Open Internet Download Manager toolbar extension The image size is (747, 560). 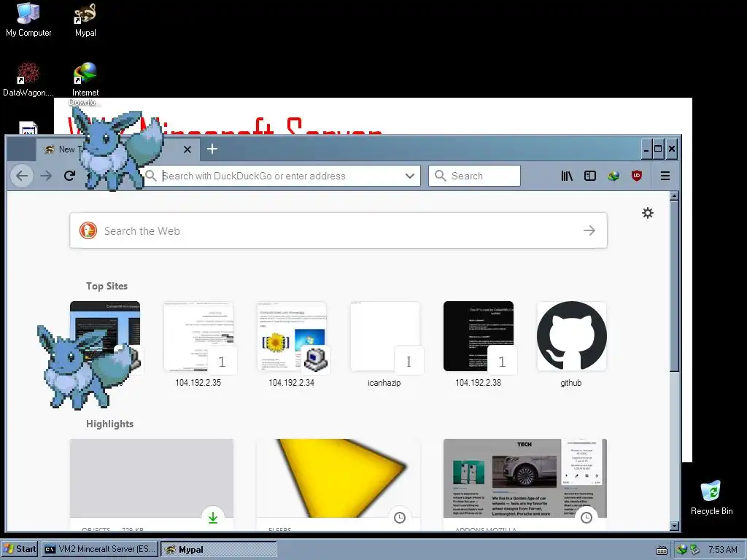[613, 176]
